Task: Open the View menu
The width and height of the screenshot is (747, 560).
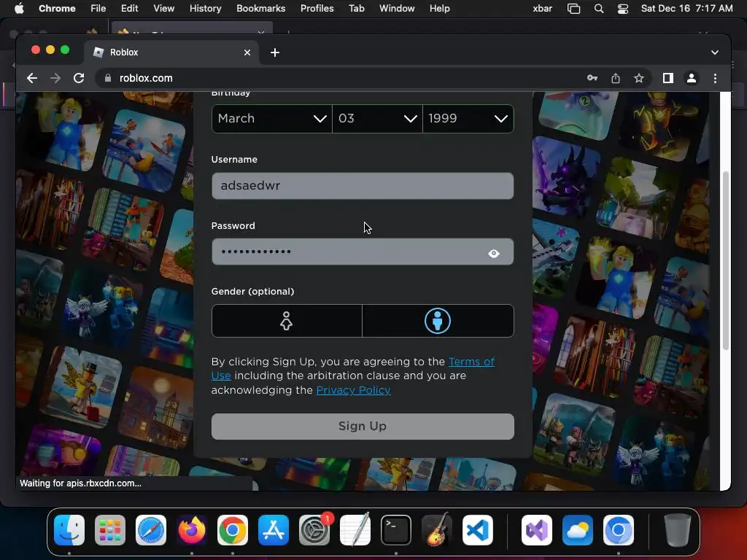Action: pos(163,9)
